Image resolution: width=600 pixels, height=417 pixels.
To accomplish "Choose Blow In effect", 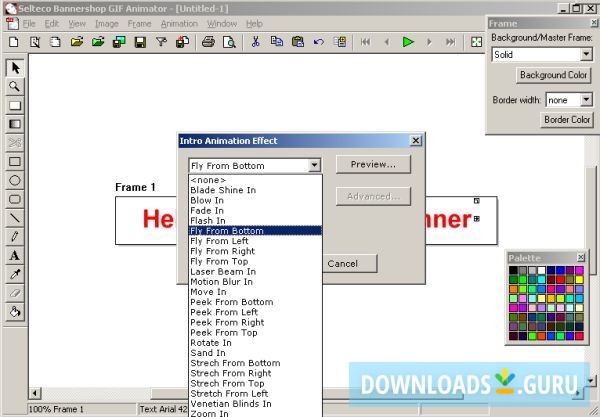I will tap(255, 200).
